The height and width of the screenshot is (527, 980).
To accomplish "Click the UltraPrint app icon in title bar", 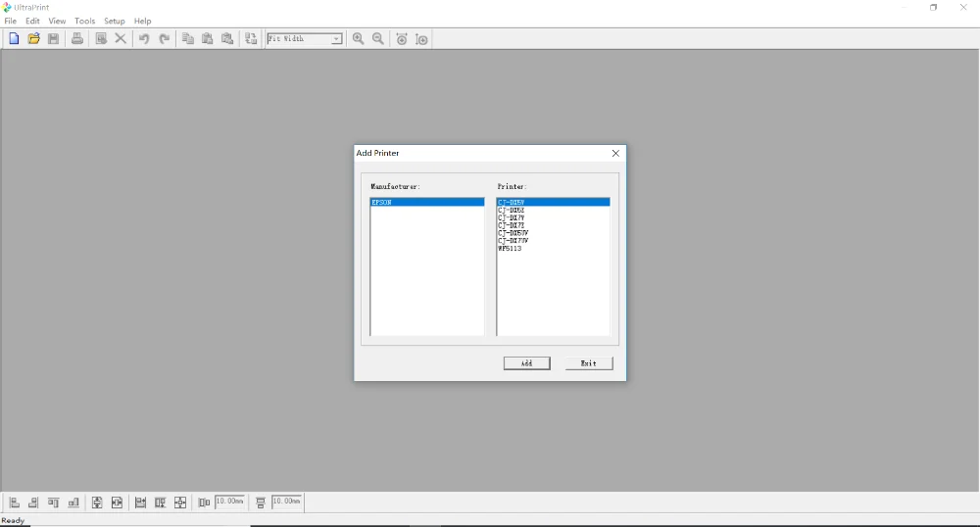I will point(7,8).
